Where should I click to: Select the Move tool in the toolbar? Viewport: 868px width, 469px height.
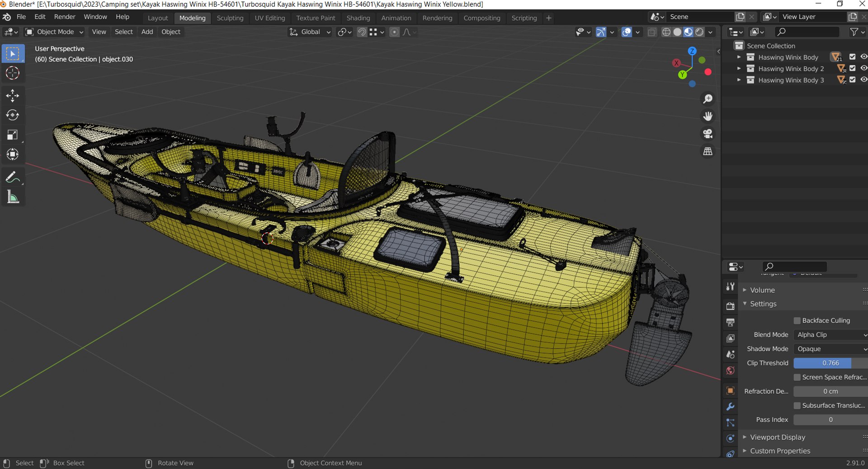(12, 95)
